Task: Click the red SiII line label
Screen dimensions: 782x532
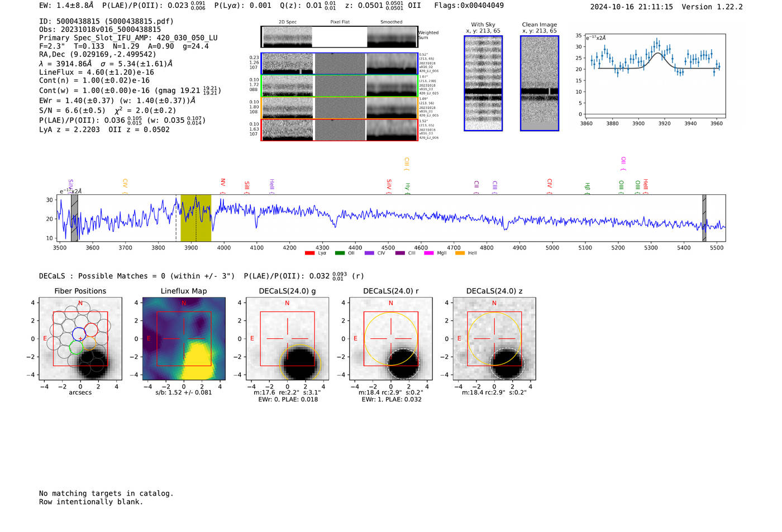Action: (247, 186)
